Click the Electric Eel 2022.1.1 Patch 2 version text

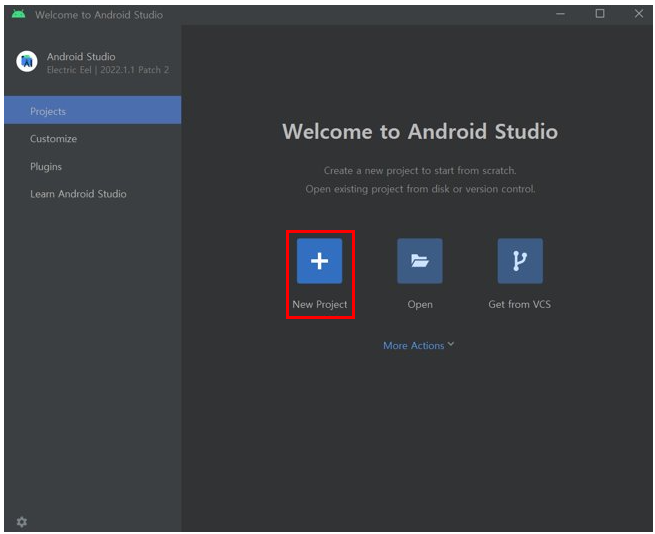(108, 70)
